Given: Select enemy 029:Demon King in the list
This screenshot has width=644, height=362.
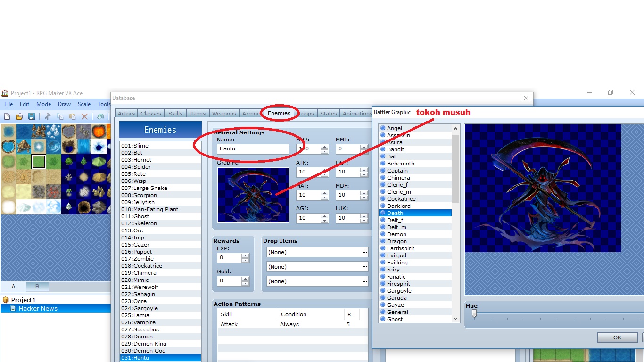Looking at the screenshot, I should (x=160, y=344).
